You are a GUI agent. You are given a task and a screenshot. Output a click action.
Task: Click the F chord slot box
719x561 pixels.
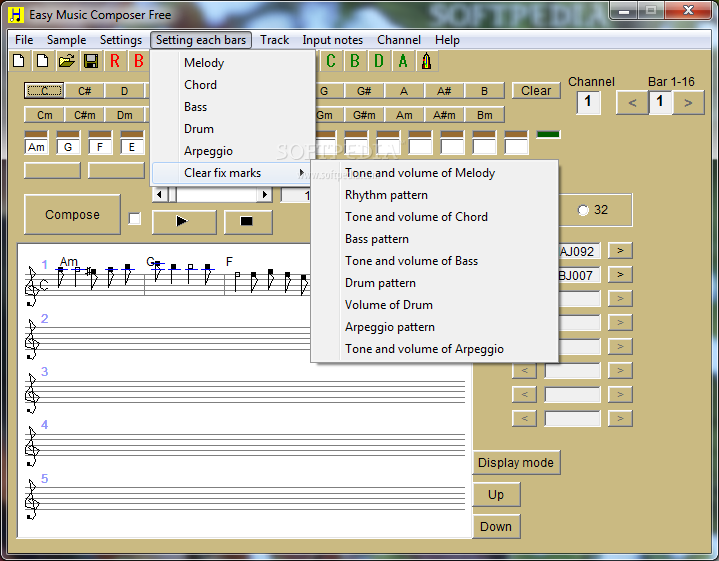click(x=100, y=147)
